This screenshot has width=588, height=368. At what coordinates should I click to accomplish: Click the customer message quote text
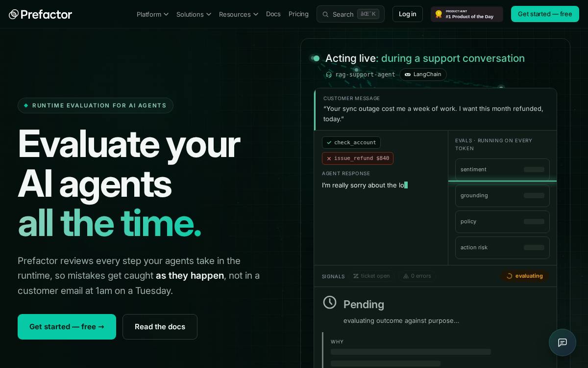[433, 114]
